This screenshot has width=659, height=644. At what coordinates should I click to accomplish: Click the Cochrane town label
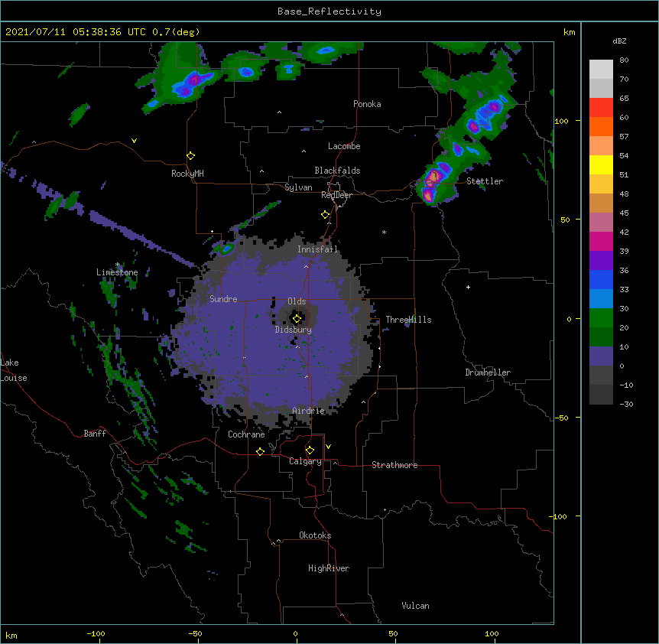point(246,434)
